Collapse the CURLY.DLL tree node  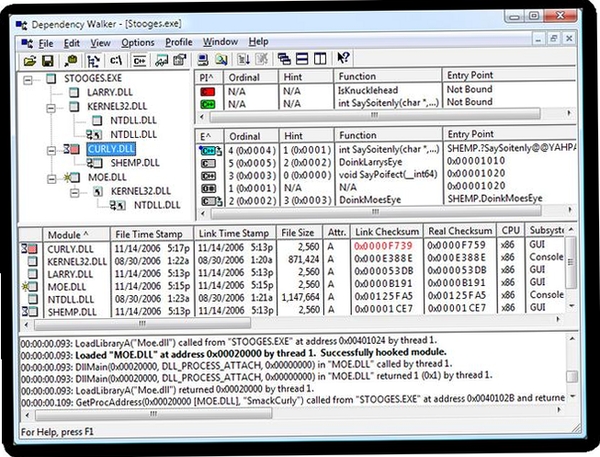[51, 150]
